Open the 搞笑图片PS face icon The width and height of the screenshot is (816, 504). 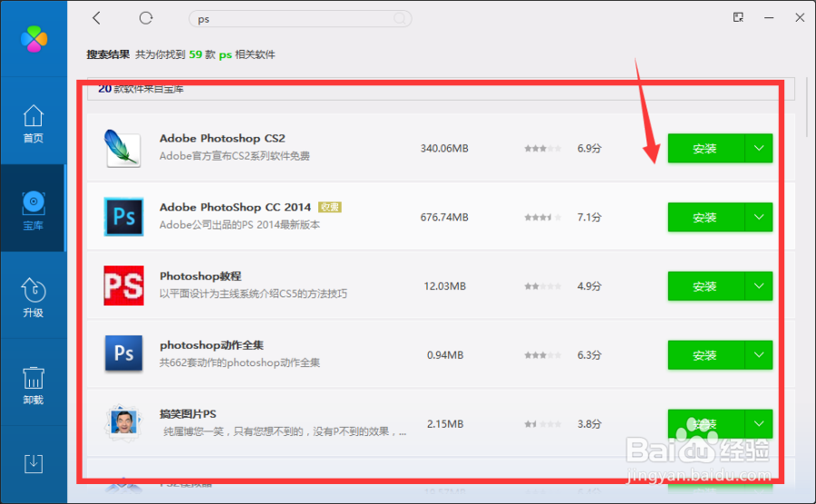pyautogui.click(x=124, y=422)
